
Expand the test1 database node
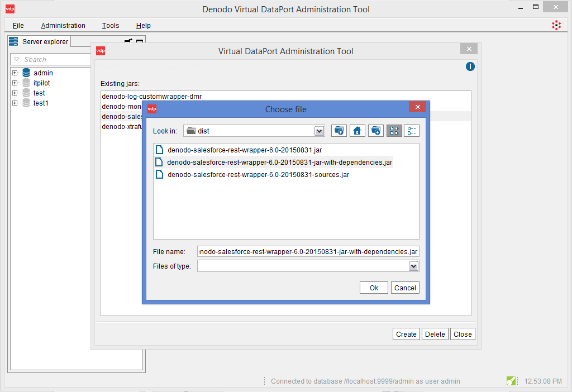pos(15,103)
